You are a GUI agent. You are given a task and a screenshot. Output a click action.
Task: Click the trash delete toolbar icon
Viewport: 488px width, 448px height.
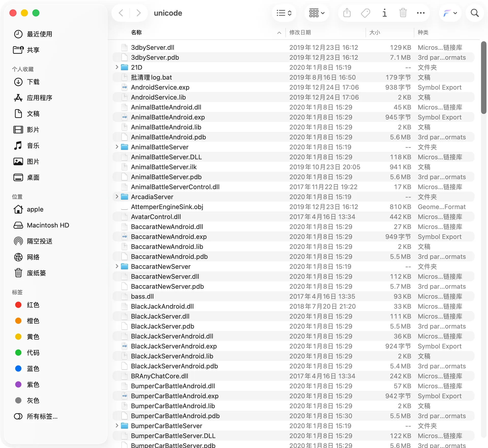(x=403, y=13)
